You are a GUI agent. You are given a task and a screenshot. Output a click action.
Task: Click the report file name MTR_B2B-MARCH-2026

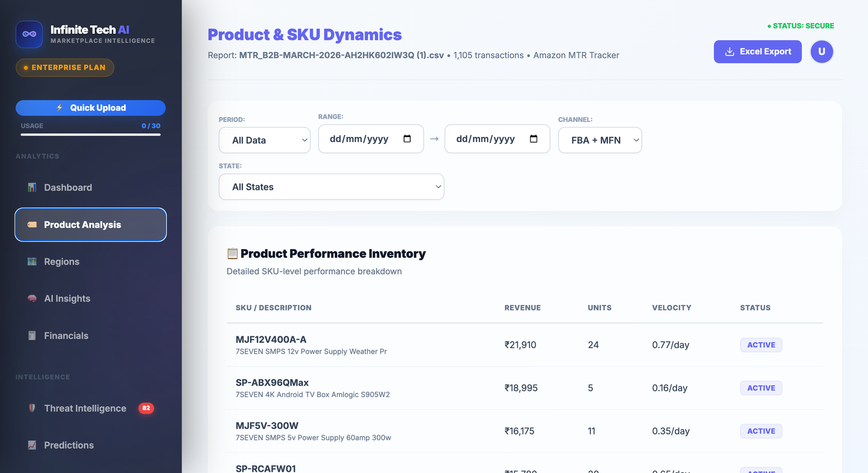click(341, 55)
